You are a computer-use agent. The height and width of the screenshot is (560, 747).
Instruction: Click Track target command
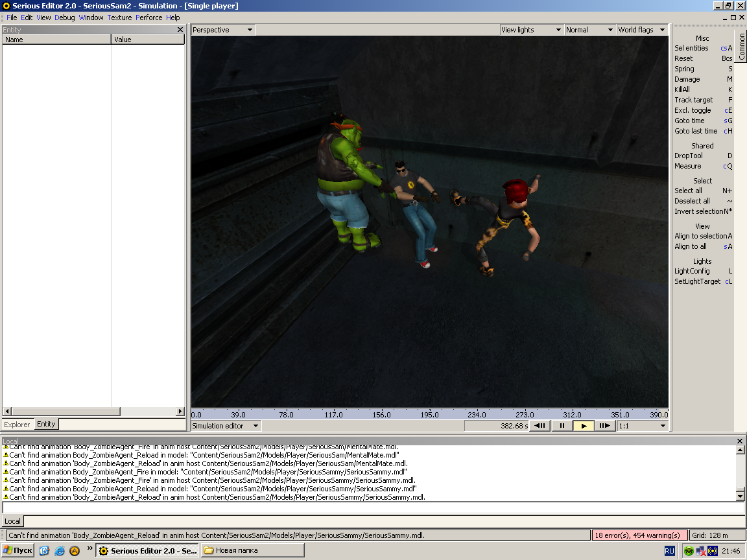tap(703, 100)
